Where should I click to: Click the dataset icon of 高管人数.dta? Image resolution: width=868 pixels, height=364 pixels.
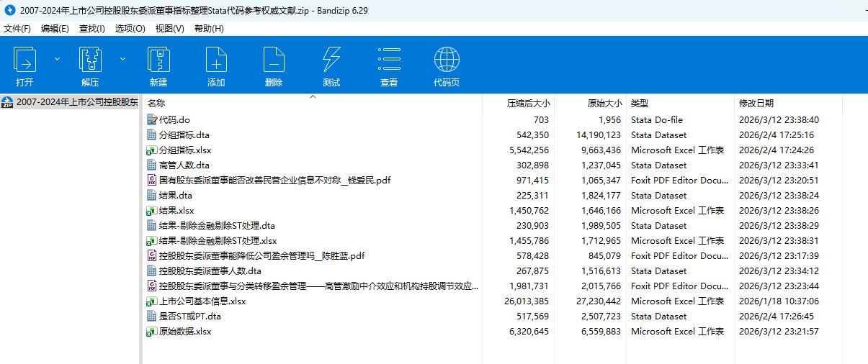point(151,165)
